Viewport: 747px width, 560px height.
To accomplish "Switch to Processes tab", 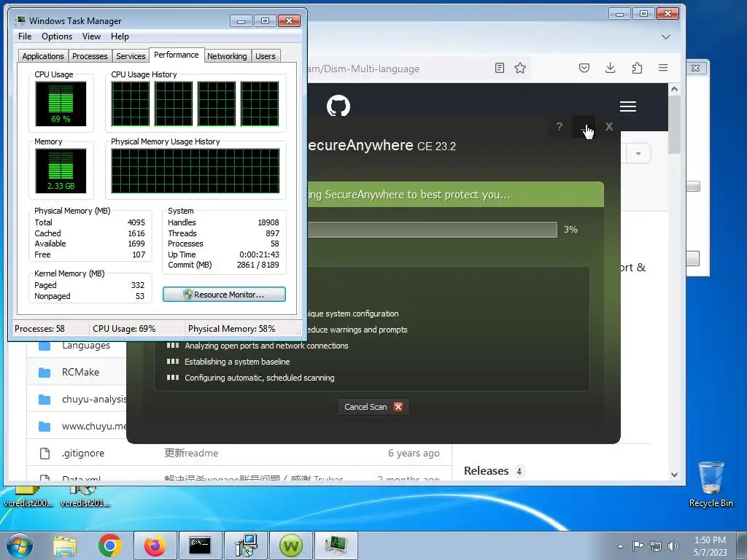I will 90,56.
